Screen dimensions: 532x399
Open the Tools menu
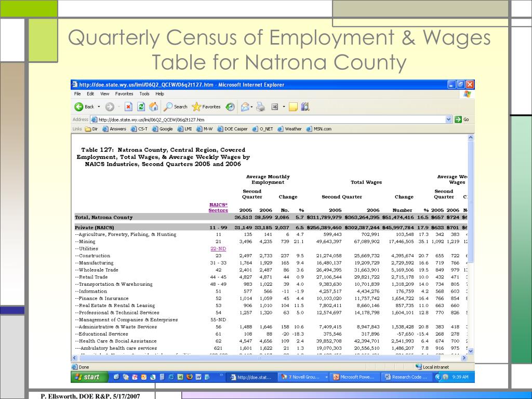click(144, 94)
